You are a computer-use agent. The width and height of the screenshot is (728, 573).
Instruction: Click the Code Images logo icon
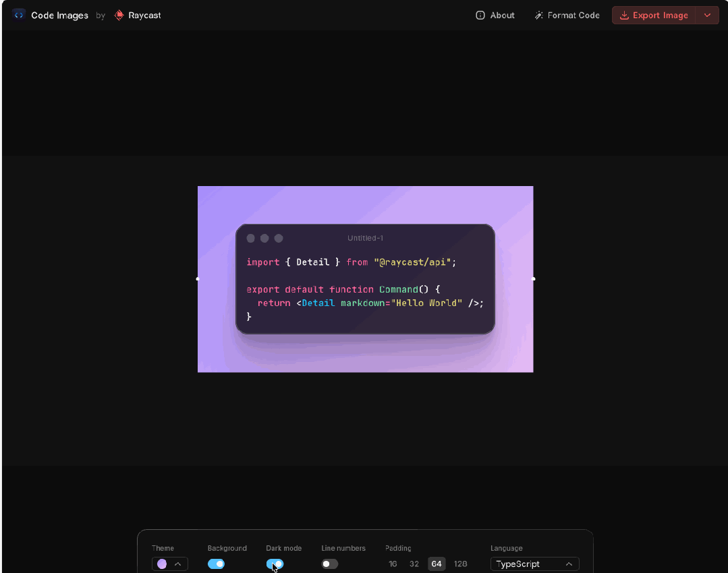(19, 16)
